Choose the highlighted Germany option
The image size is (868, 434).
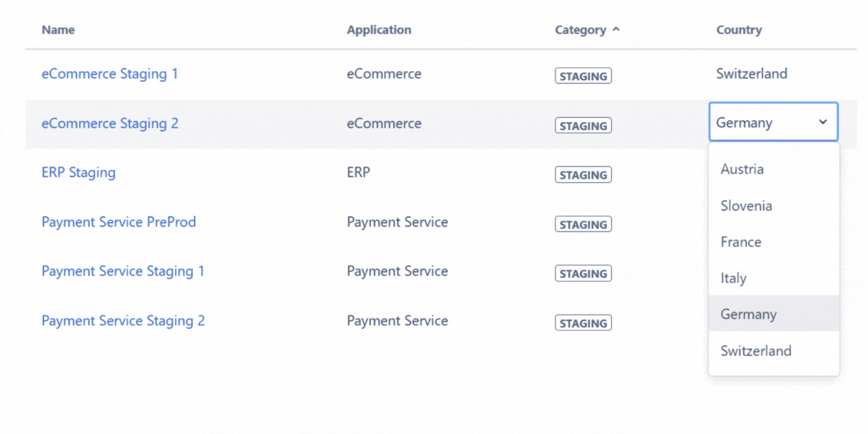(749, 314)
